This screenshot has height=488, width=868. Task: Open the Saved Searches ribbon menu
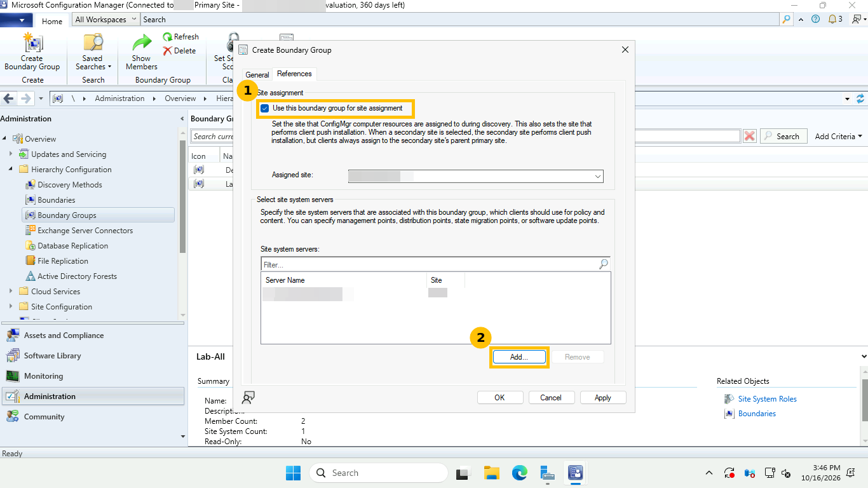click(93, 52)
